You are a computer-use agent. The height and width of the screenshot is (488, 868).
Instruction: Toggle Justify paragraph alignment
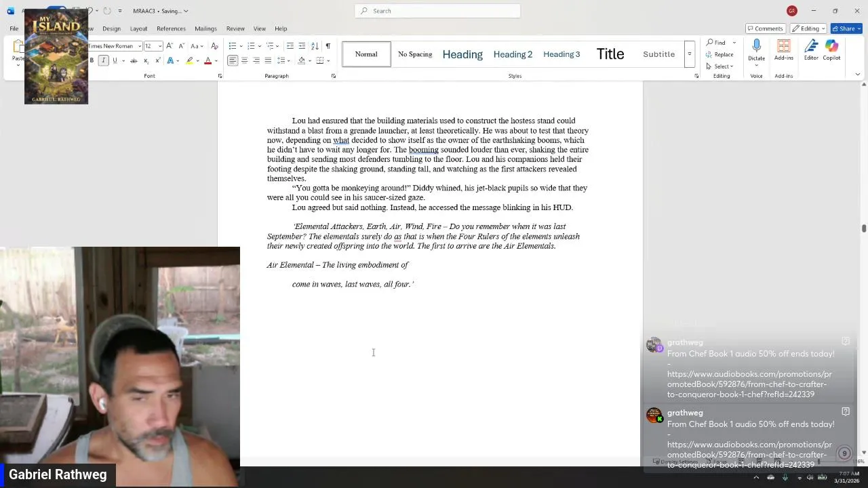coord(268,60)
